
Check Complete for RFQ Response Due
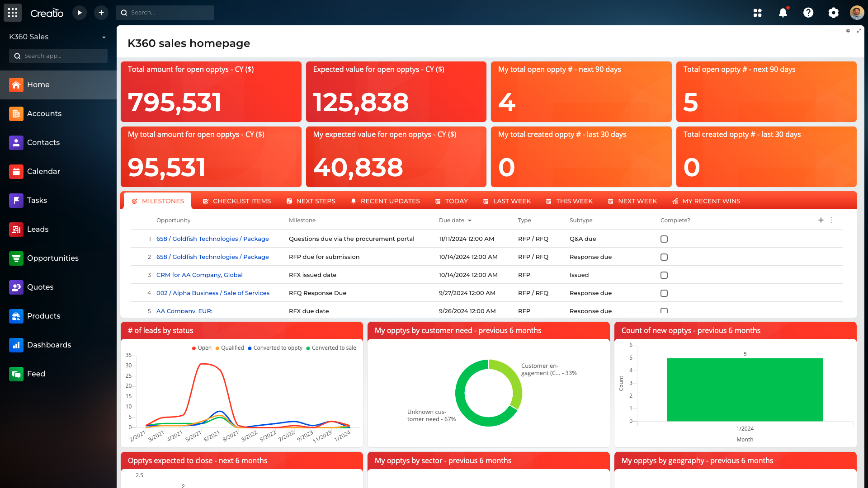664,293
